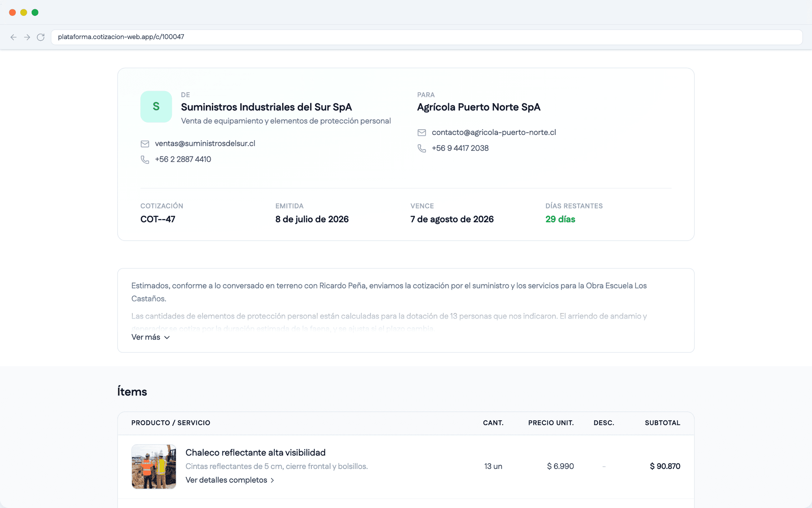Viewport: 812px width, 508px height.
Task: Click the 13 un quantity cell
Action: tap(493, 467)
